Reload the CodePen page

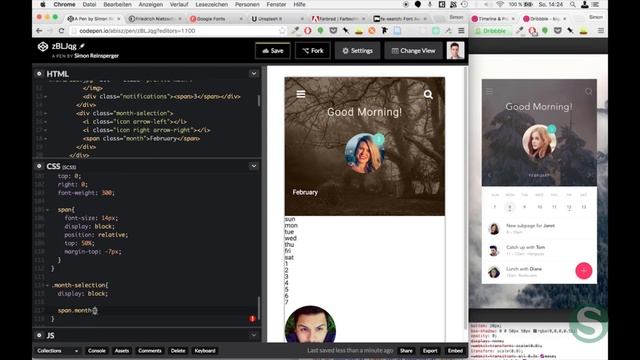pyautogui.click(x=62, y=31)
